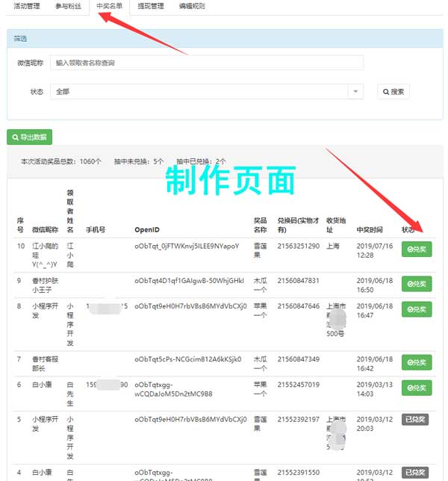Click the 搜索 button
448x481 pixels.
tap(393, 91)
